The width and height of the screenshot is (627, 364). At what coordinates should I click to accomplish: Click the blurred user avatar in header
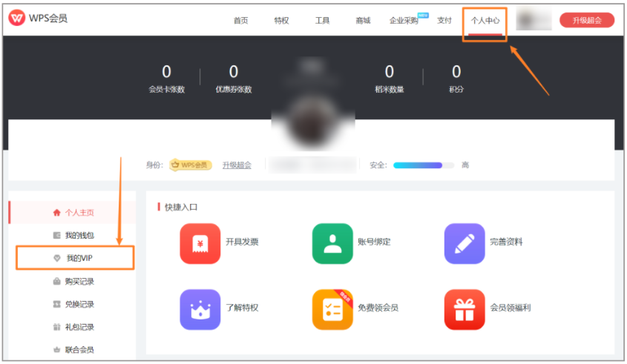tap(534, 19)
